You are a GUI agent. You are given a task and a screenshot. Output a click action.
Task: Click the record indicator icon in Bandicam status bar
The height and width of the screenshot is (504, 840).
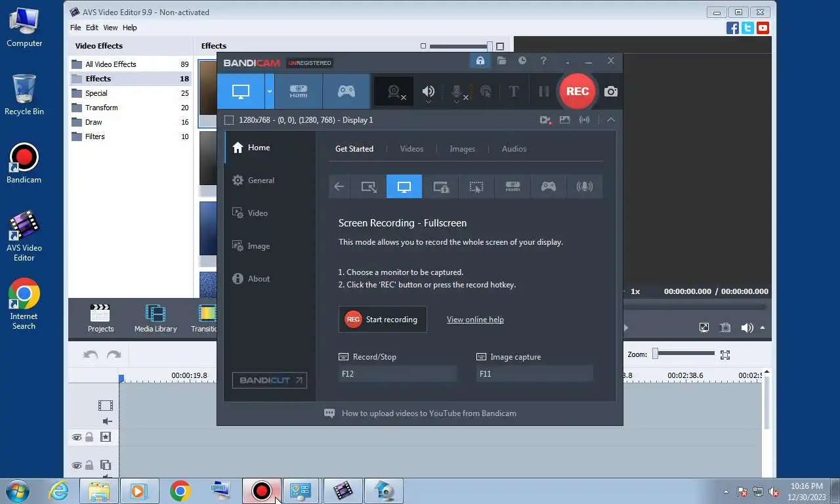[x=545, y=120]
